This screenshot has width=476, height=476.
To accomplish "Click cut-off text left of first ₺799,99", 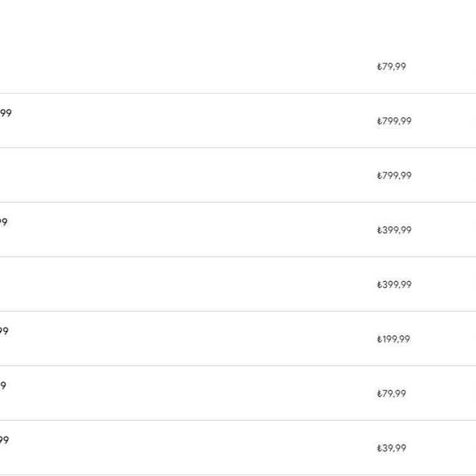I will [5, 113].
